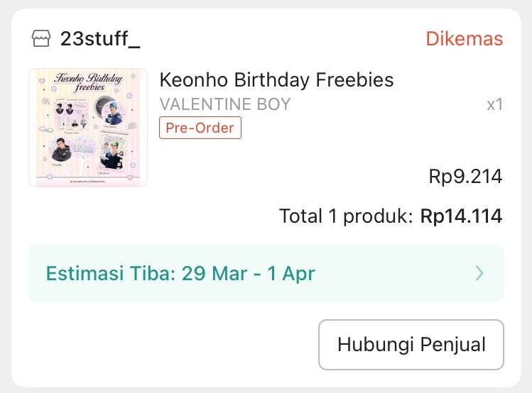Image resolution: width=532 pixels, height=393 pixels.
Task: Click the photo card picture in the product image
Action: point(113,152)
